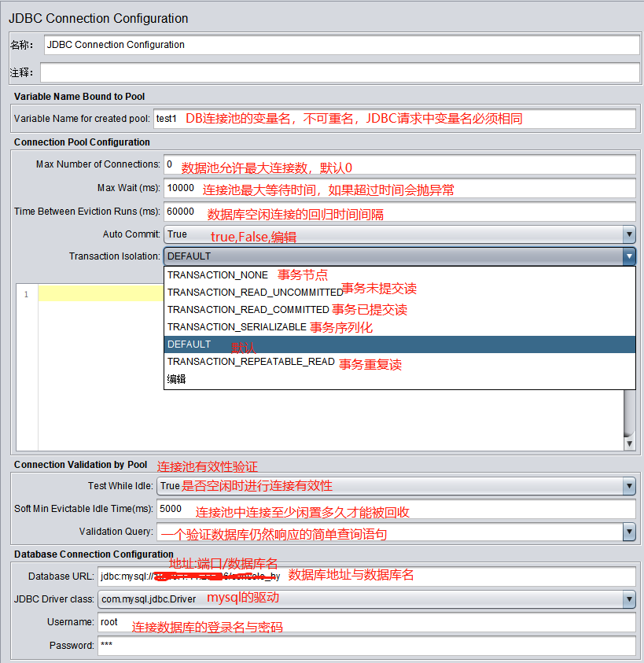Click Time Between Eviction Runs field
644x663 pixels.
(399, 212)
